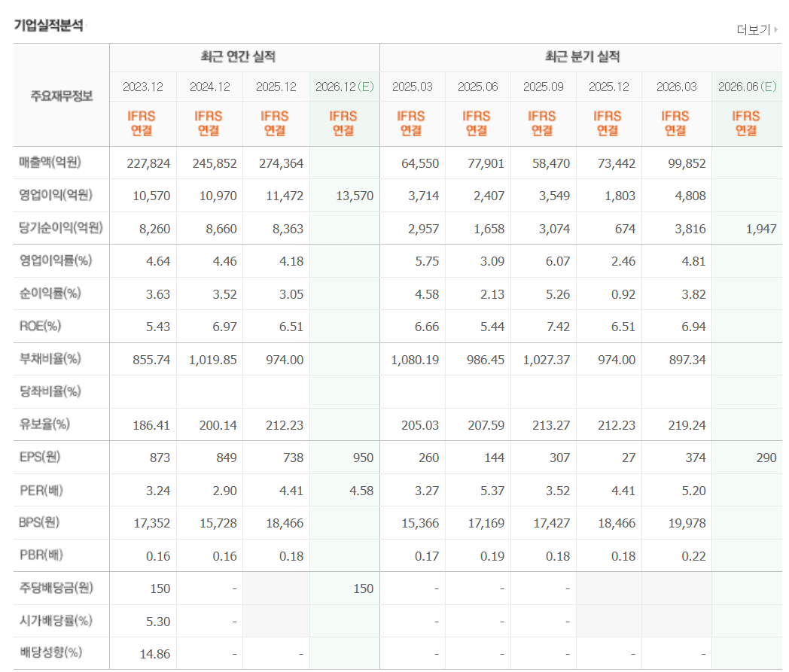789x672 pixels.
Task: Click the 배당성향(%) row label
Action: pyautogui.click(x=50, y=653)
